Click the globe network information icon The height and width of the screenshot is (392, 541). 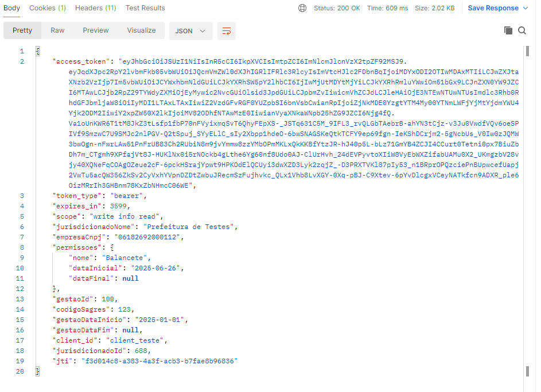[x=302, y=8]
